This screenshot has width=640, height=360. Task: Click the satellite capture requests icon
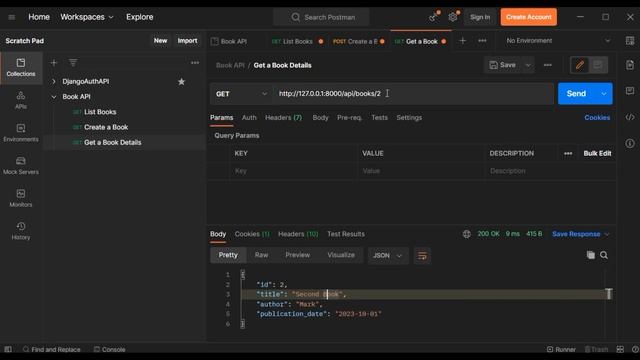434,17
